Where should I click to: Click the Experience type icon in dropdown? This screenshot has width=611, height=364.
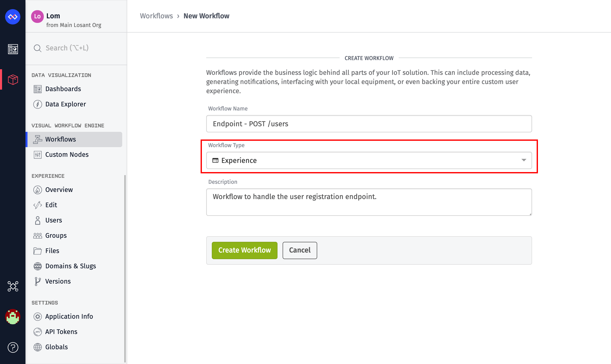[x=215, y=160]
